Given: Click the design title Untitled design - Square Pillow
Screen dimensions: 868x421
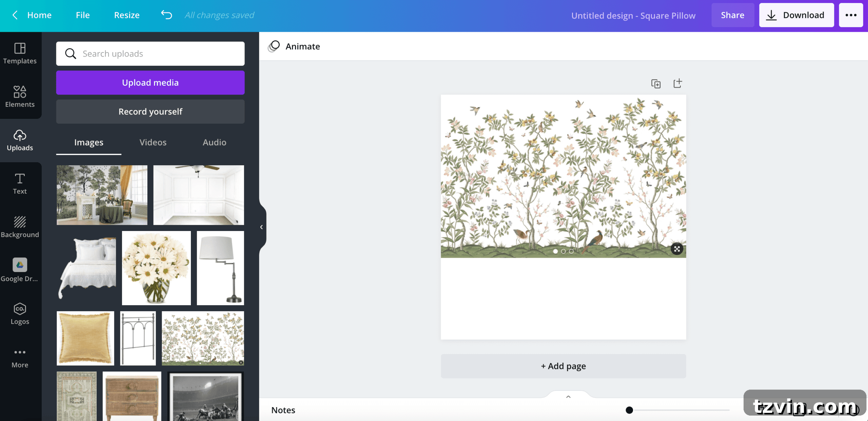Looking at the screenshot, I should [633, 16].
